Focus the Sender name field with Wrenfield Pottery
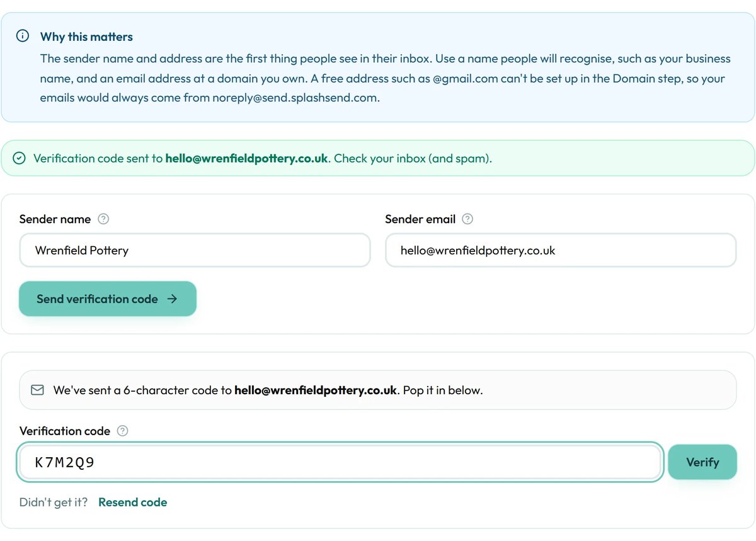 [195, 250]
